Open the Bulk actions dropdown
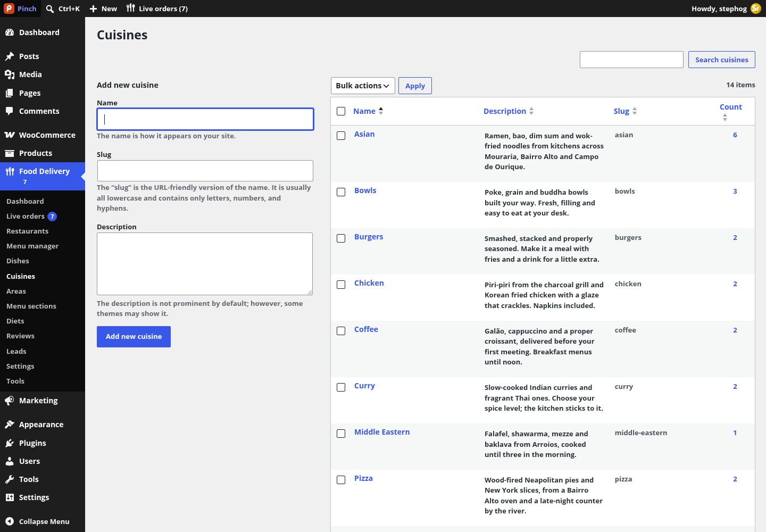This screenshot has height=532, width=766. tap(363, 86)
